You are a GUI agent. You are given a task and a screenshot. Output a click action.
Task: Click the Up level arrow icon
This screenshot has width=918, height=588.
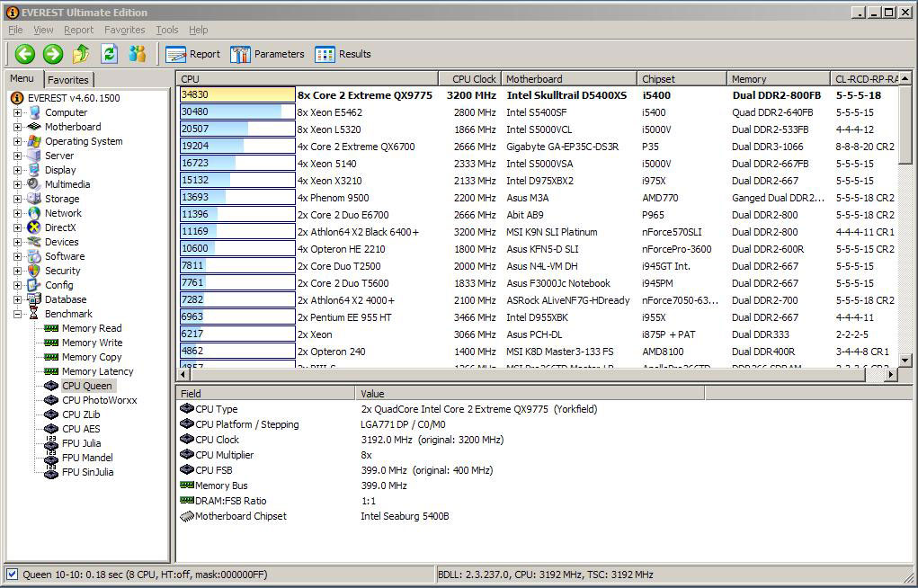point(81,55)
